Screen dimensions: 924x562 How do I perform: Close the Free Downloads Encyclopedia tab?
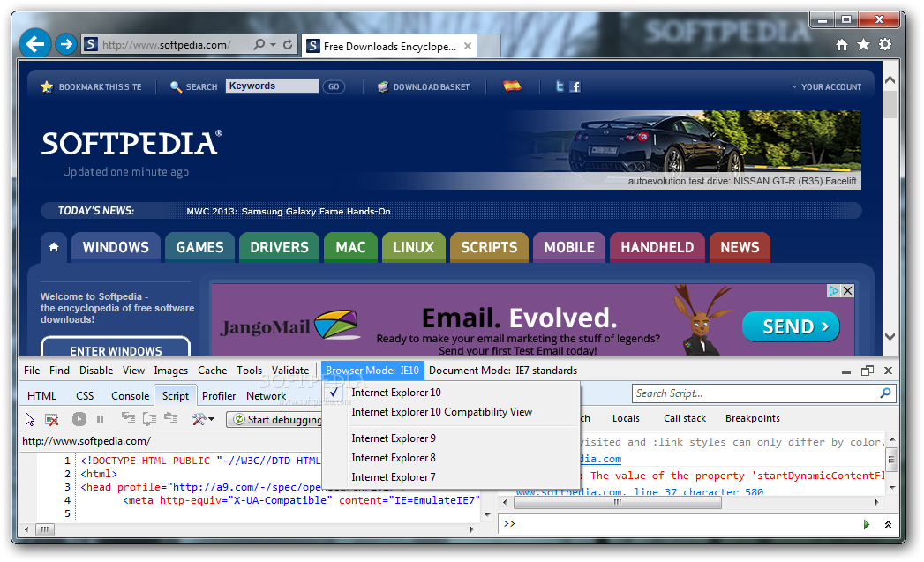[x=468, y=46]
